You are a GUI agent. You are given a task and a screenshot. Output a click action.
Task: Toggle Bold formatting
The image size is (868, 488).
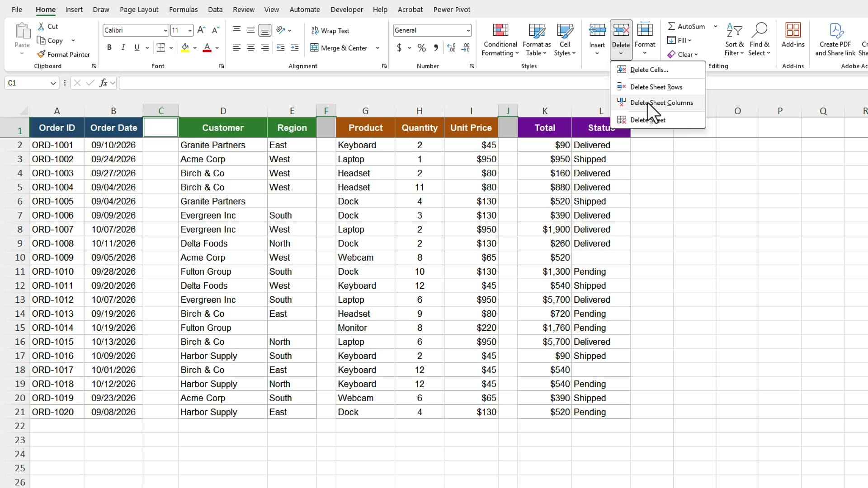click(109, 48)
